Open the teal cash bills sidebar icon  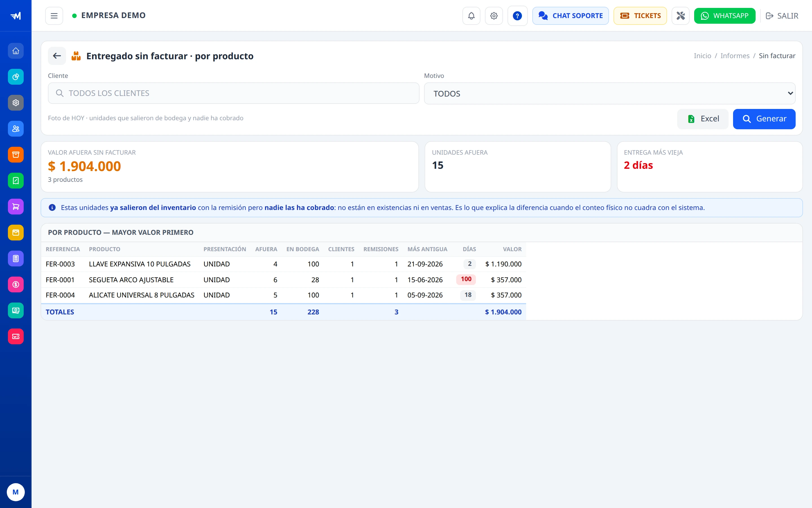tap(16, 310)
